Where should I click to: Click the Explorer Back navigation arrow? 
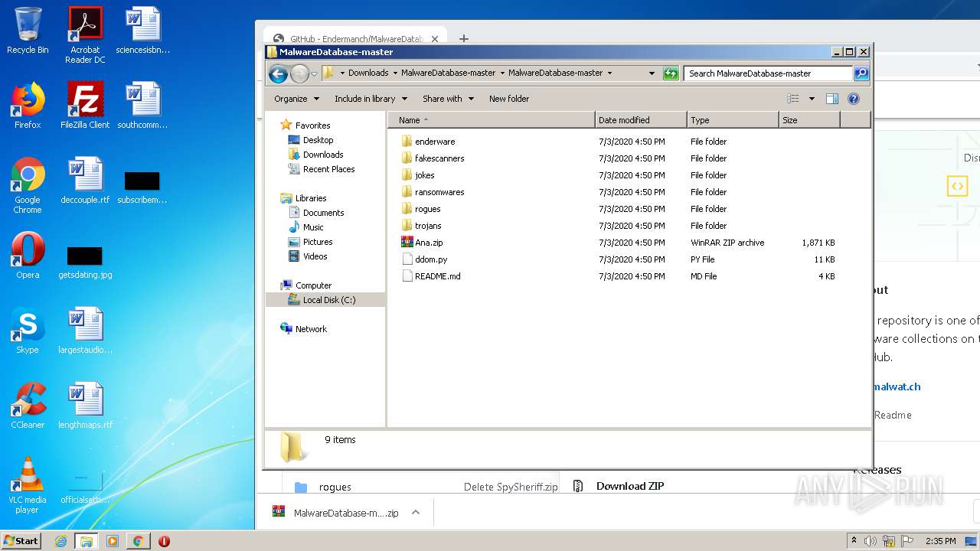coord(278,73)
